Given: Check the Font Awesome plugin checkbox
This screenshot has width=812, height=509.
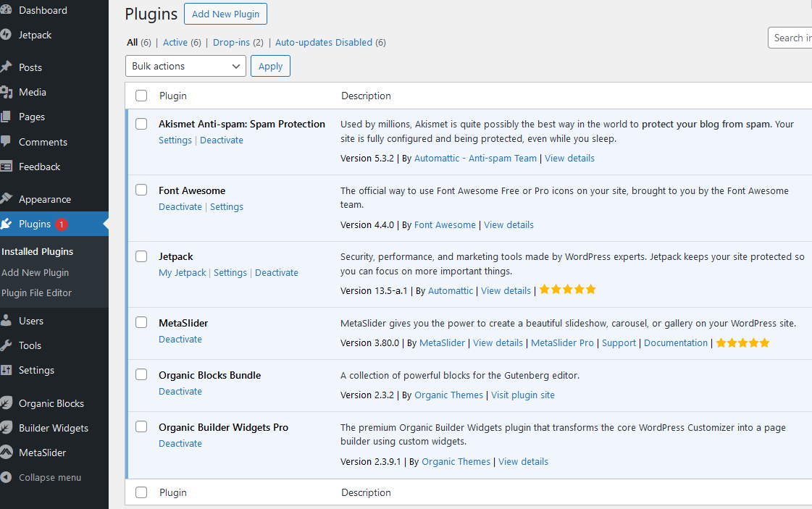Looking at the screenshot, I should click(x=141, y=190).
